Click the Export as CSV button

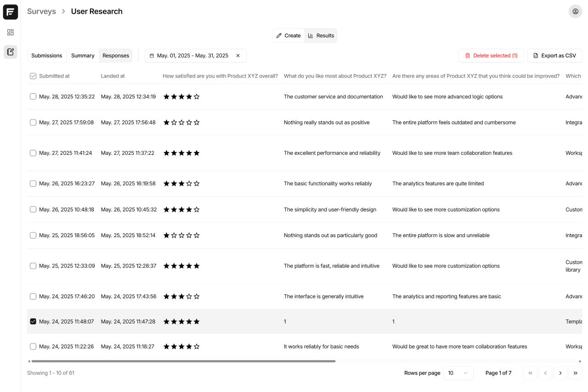pyautogui.click(x=554, y=56)
